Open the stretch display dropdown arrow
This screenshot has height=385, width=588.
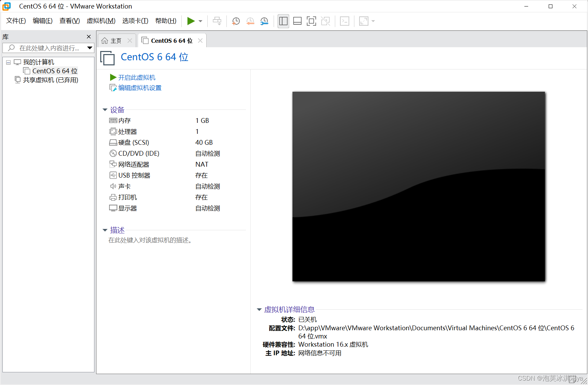373,21
